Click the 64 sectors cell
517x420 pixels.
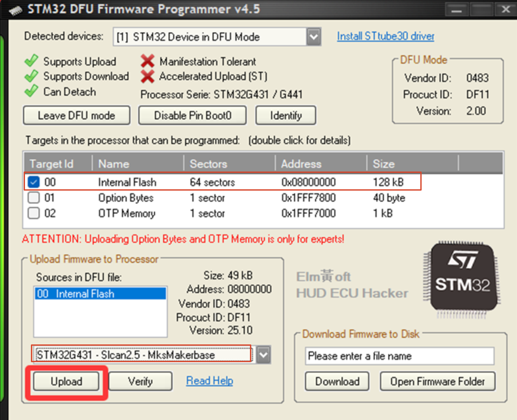[212, 182]
